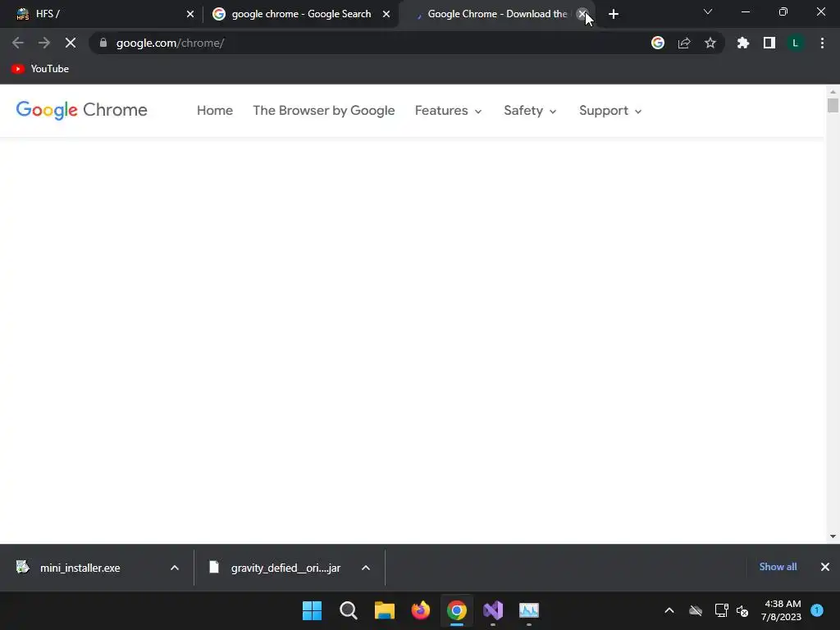Toggle the side panel icon
This screenshot has height=630, width=840.
(x=769, y=43)
